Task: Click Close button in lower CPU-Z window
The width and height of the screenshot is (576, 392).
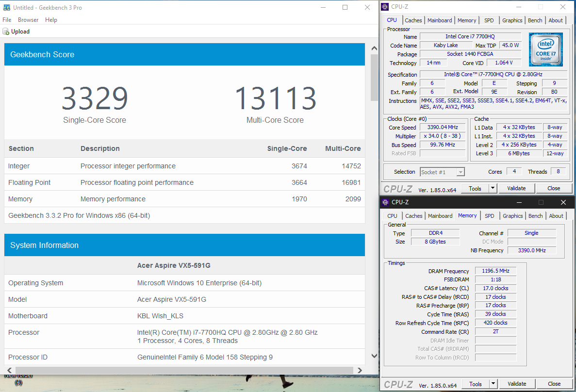Action: tap(554, 384)
